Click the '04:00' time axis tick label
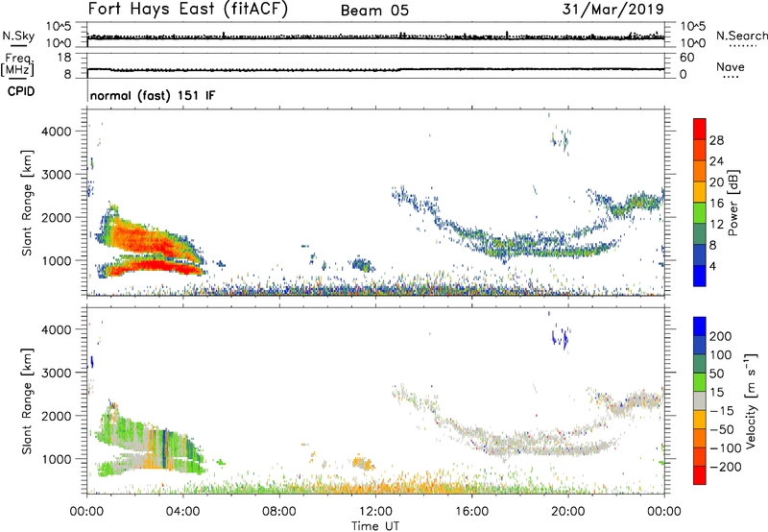Image resolution: width=768 pixels, height=532 pixels. [x=182, y=512]
